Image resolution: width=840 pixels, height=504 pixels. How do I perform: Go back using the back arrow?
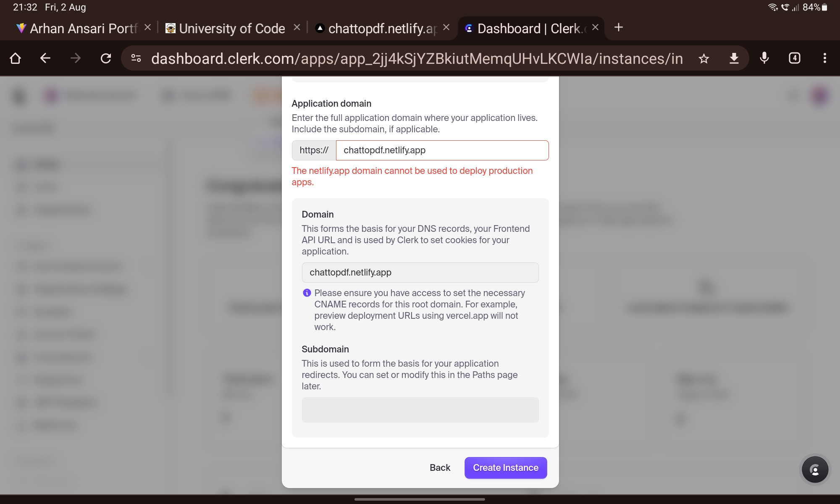[x=45, y=58]
